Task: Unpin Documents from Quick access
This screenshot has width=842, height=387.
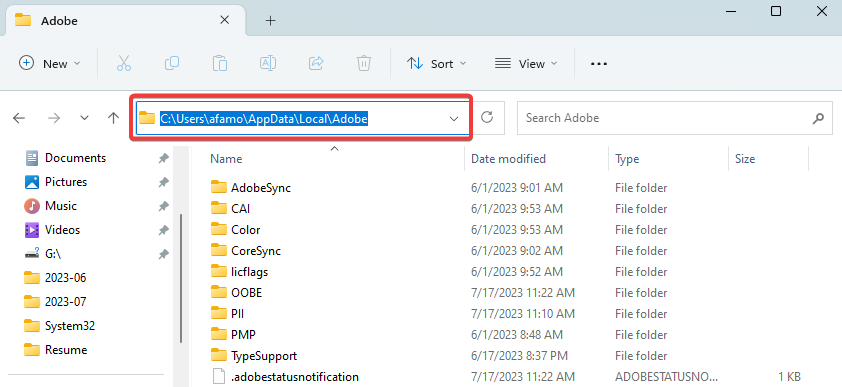Action: point(164,158)
